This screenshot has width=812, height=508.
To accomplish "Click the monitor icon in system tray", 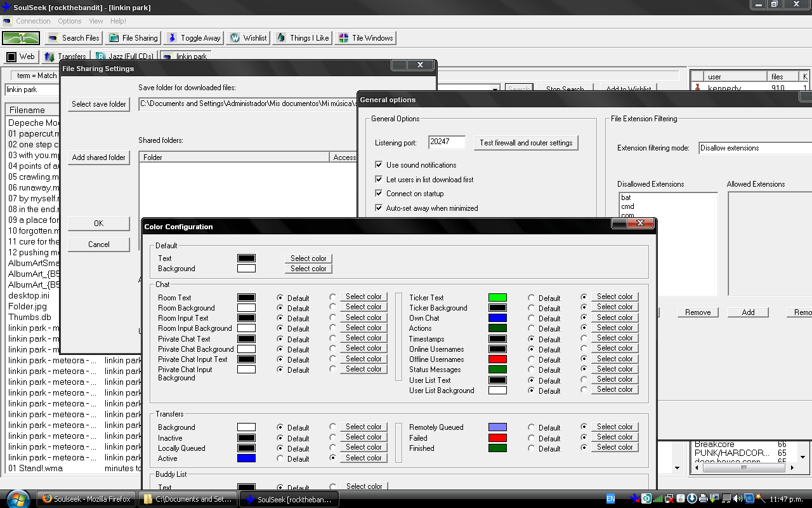I will (x=726, y=498).
